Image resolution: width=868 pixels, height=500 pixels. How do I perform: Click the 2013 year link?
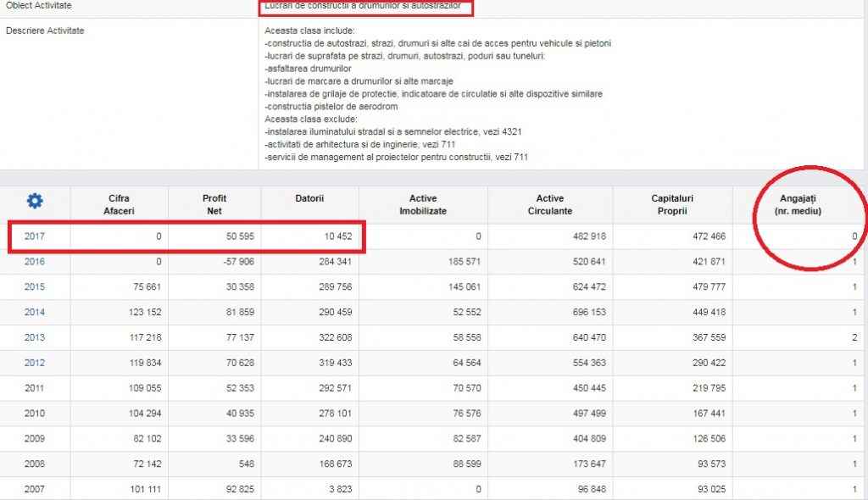point(35,338)
